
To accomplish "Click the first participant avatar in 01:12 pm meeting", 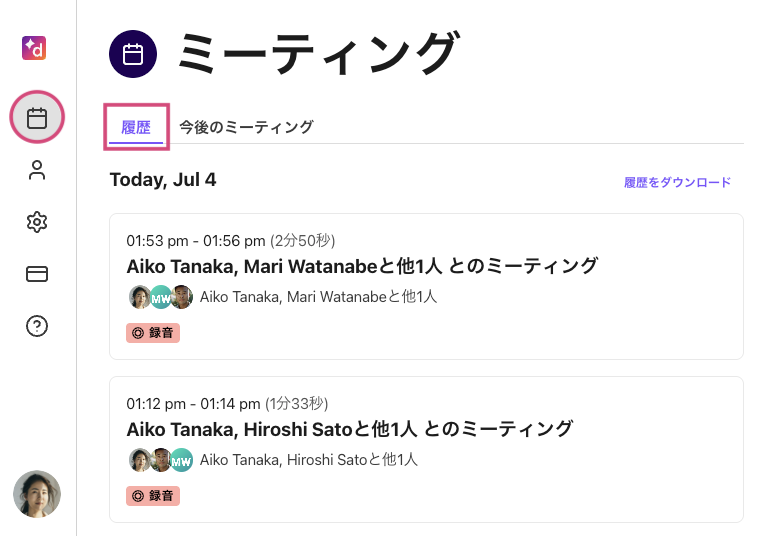I will pyautogui.click(x=140, y=460).
